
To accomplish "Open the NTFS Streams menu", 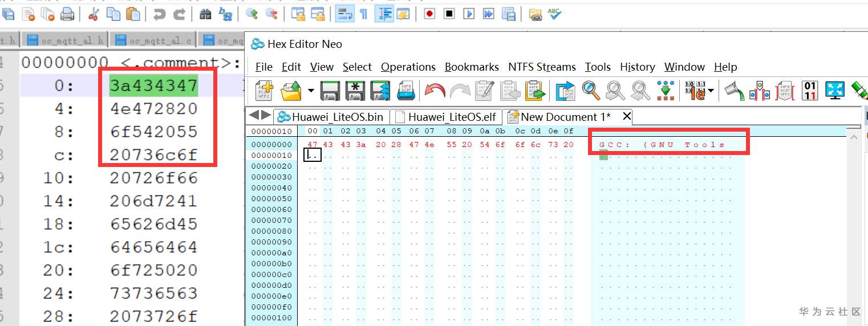I will click(x=542, y=67).
